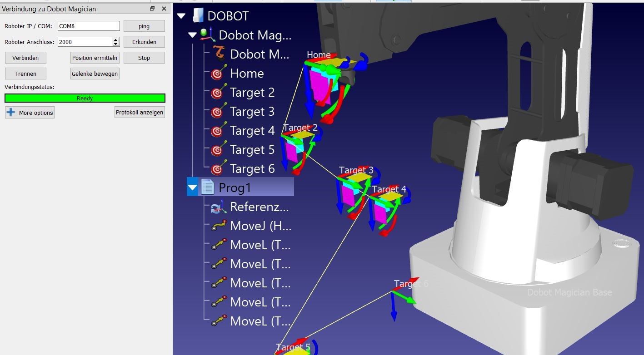Click the Roboter IP / COM: label
This screenshot has height=355, width=644.
click(28, 26)
